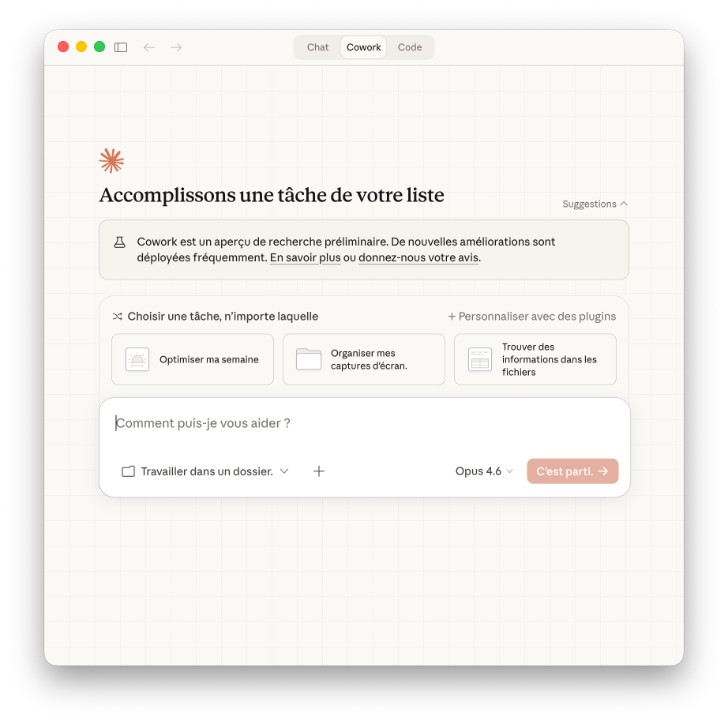Go back with the left arrow
Viewport: 728px width, 724px height.
pyautogui.click(x=149, y=47)
